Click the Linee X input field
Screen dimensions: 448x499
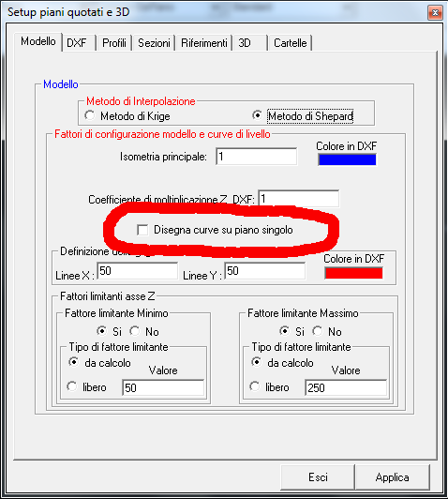[x=138, y=271]
